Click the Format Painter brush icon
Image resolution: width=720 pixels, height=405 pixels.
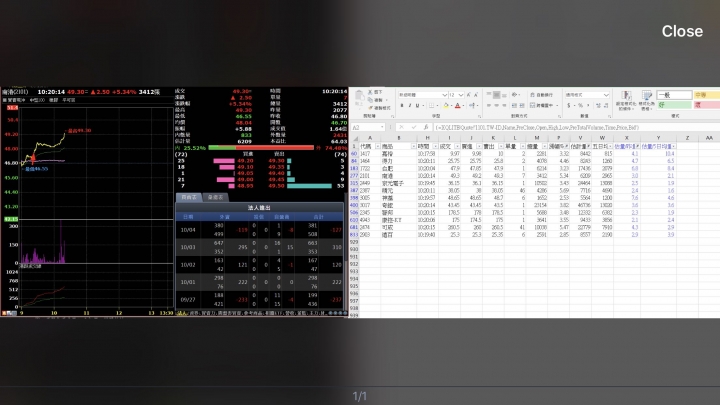371,108
